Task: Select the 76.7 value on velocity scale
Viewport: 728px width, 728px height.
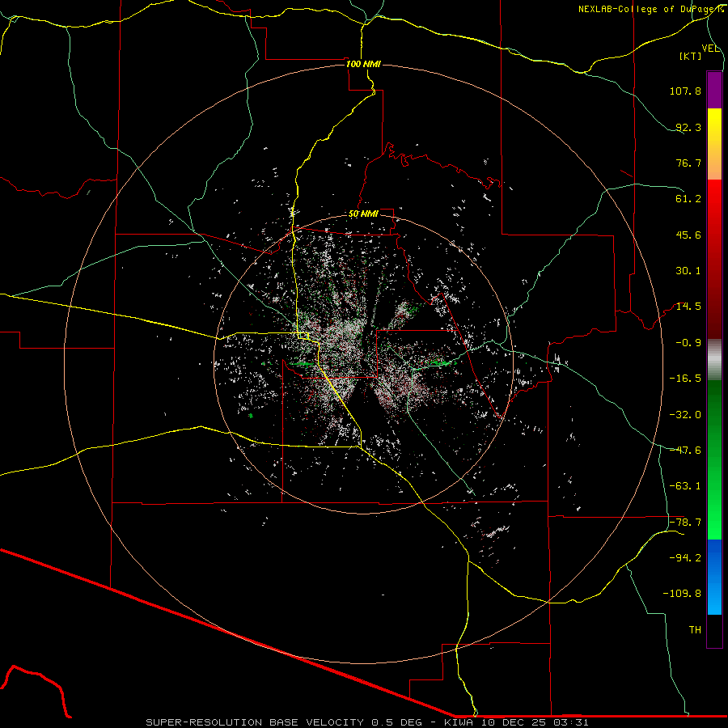Action: 688,163
